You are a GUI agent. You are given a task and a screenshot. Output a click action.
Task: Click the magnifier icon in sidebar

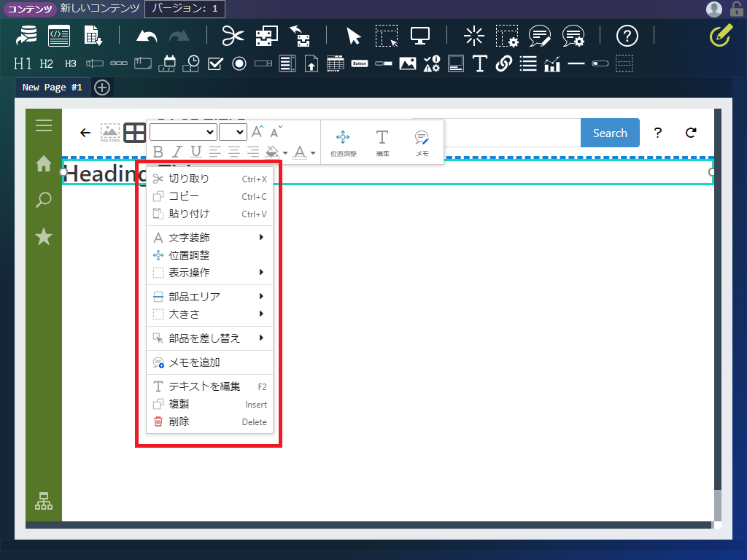(43, 200)
